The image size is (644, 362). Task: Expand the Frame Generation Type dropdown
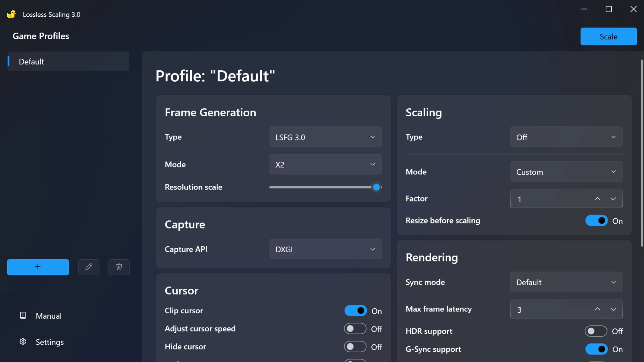pyautogui.click(x=325, y=137)
